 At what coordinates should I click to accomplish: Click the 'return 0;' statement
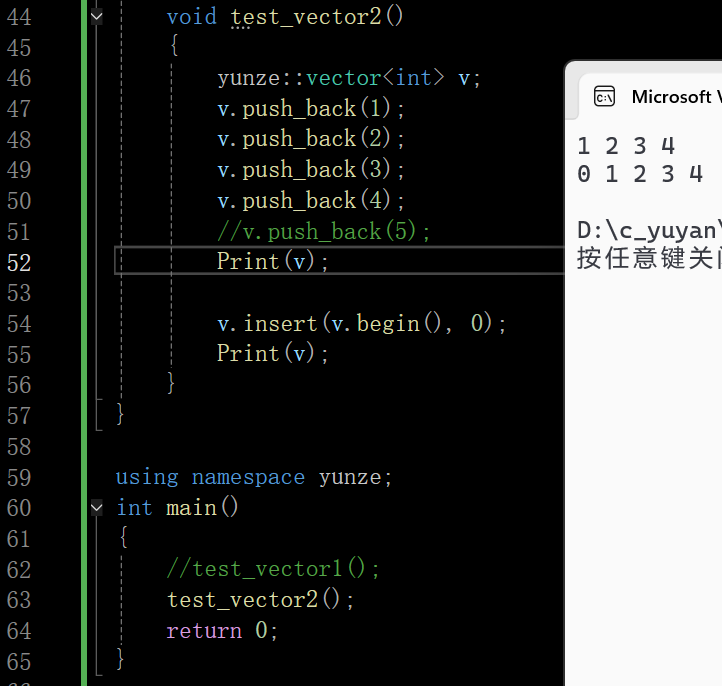point(222,631)
